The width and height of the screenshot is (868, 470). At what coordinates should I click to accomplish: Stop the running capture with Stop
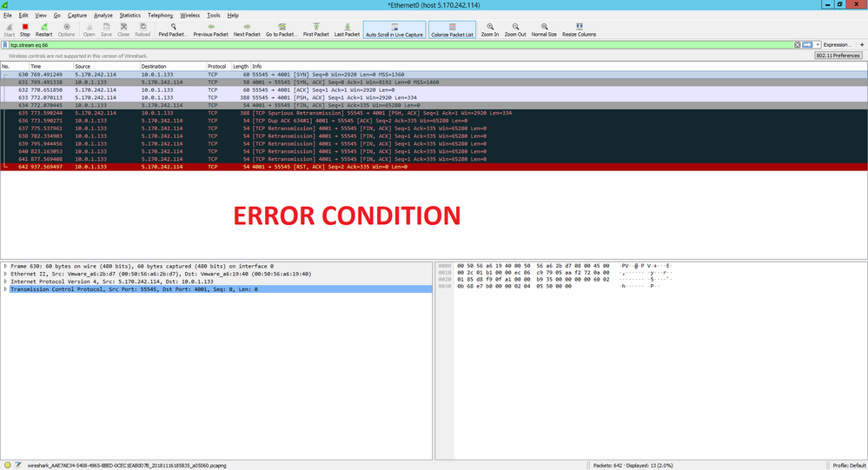pyautogui.click(x=25, y=30)
